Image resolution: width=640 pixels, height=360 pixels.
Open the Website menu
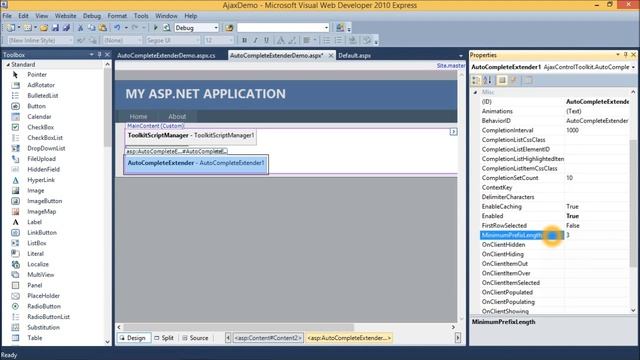tap(65, 16)
